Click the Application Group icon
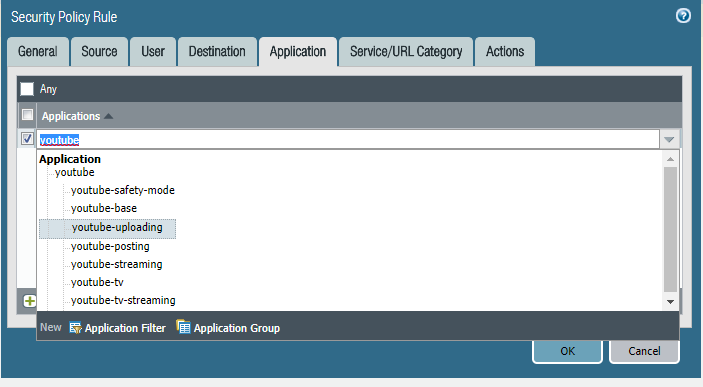The width and height of the screenshot is (703, 387). click(x=183, y=327)
